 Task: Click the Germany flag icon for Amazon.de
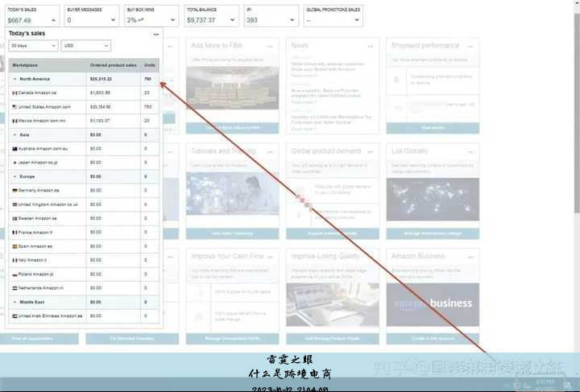pos(14,190)
